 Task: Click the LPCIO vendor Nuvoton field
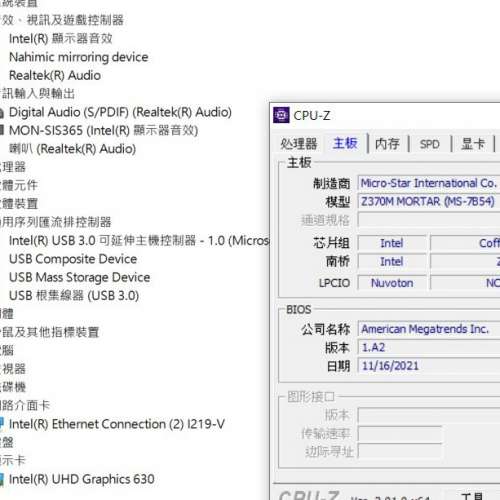coord(392,283)
